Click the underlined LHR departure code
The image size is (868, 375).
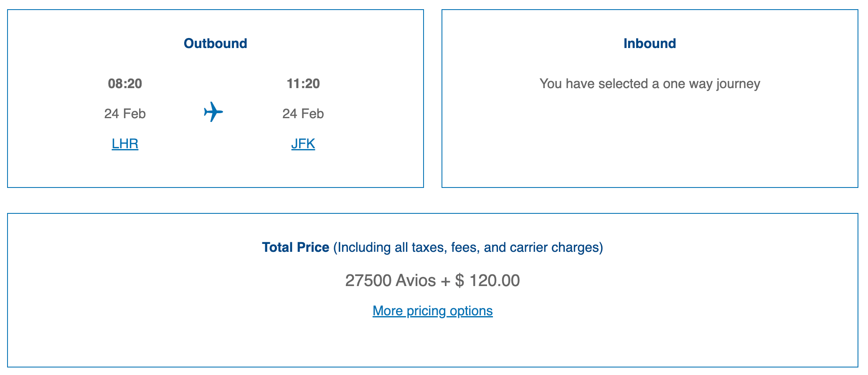(124, 143)
